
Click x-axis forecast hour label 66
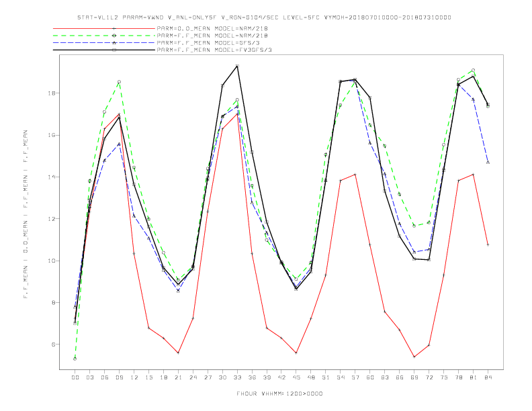[400, 377]
